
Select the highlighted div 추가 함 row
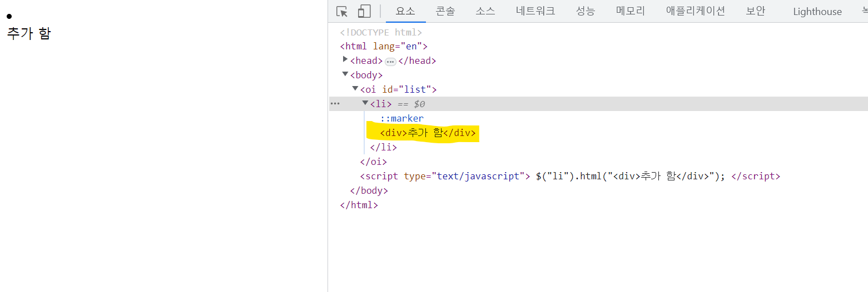click(x=428, y=133)
